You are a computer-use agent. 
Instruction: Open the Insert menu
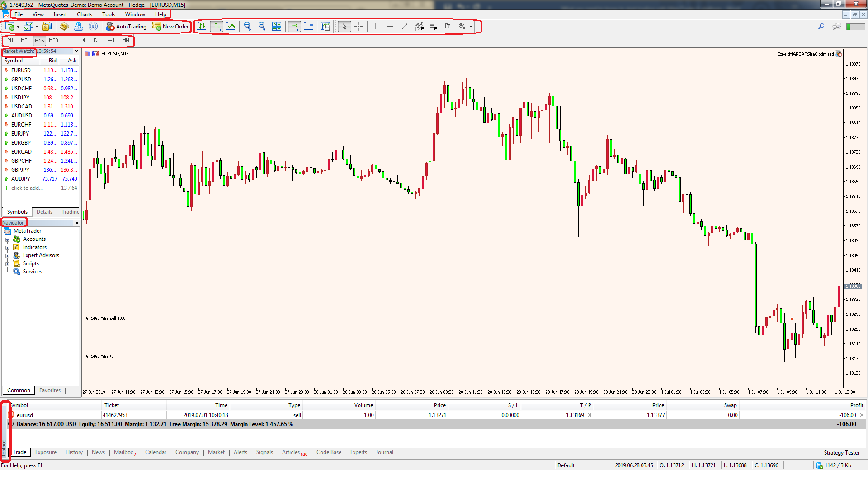[x=60, y=14]
